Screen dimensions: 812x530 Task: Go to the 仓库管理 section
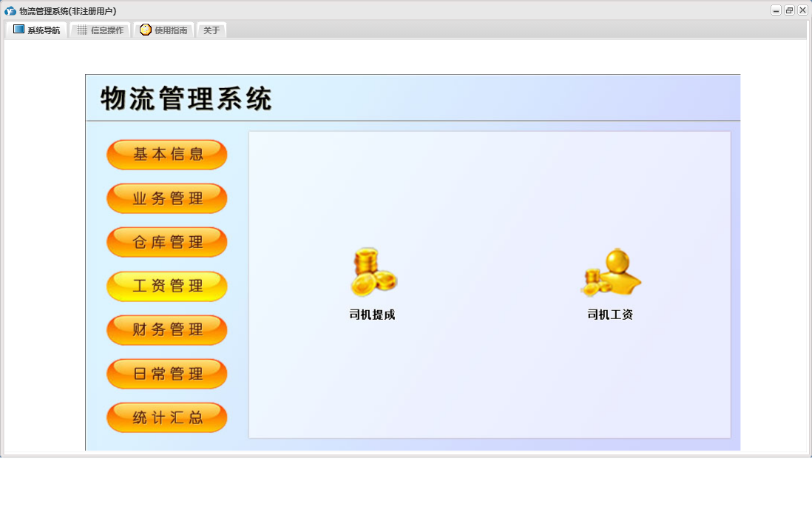[167, 242]
